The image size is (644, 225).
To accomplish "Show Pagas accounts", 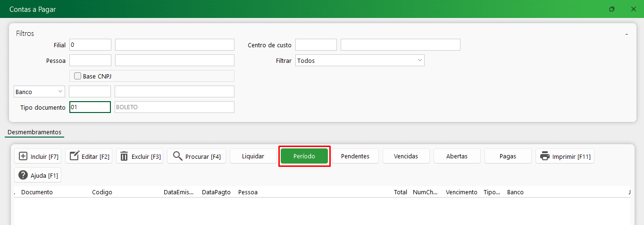I will pos(508,156).
